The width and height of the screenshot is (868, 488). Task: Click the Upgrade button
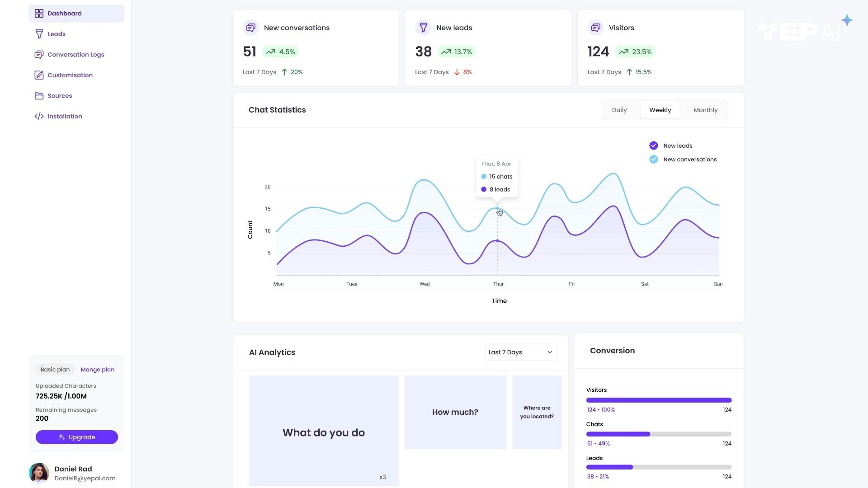pos(77,437)
